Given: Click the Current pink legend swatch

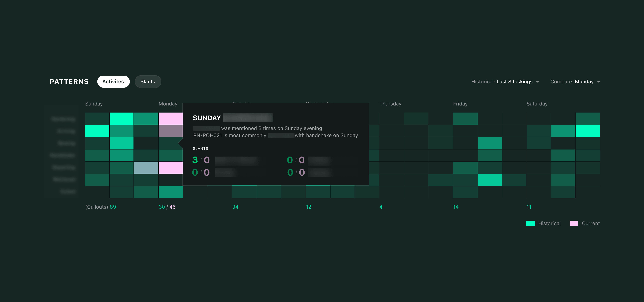Looking at the screenshot, I should 574,223.
